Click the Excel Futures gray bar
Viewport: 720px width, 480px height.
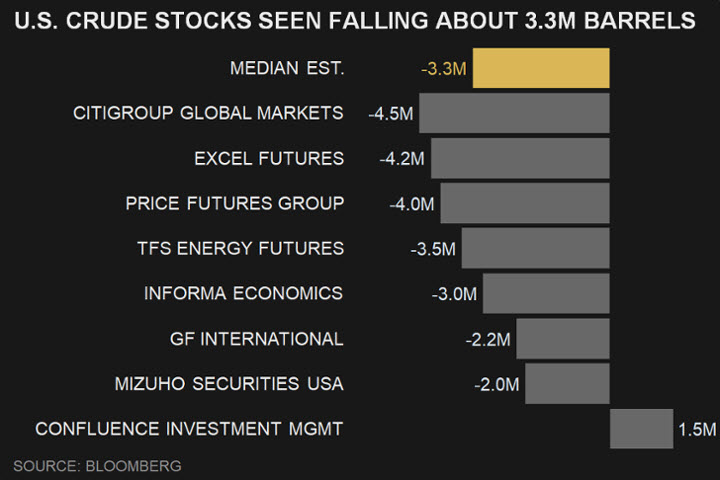pos(520,158)
